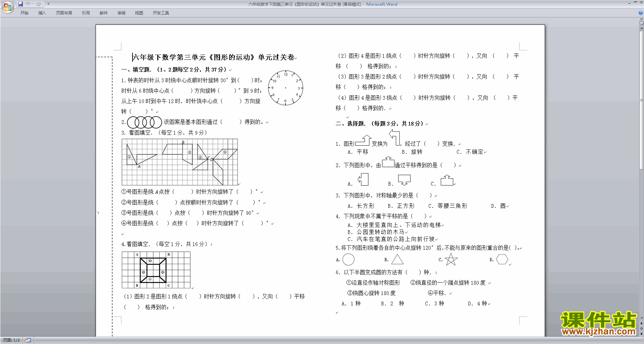Click the document title 六年级下数学第三单元
This screenshot has width=644, height=344.
[214, 57]
